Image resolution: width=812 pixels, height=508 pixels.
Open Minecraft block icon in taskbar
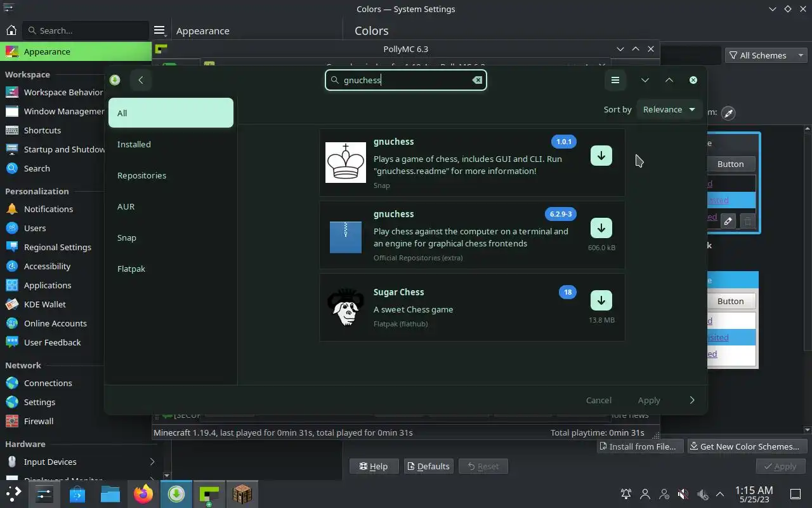click(x=242, y=493)
